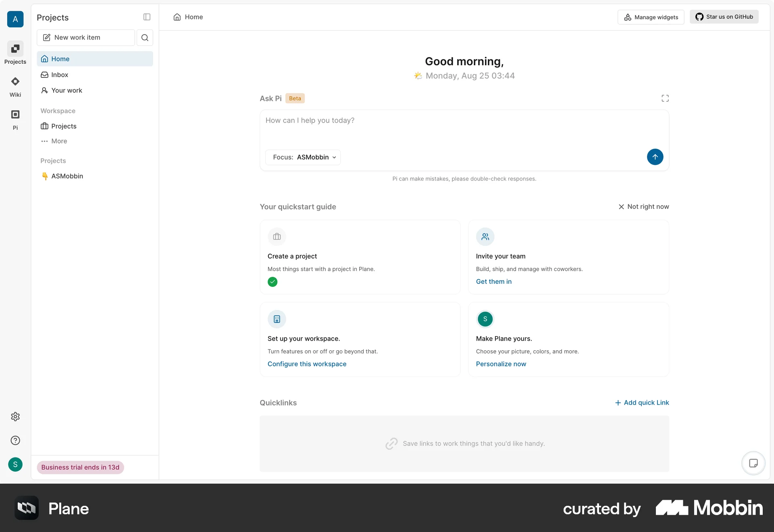Open the help question mark icon

[15, 440]
